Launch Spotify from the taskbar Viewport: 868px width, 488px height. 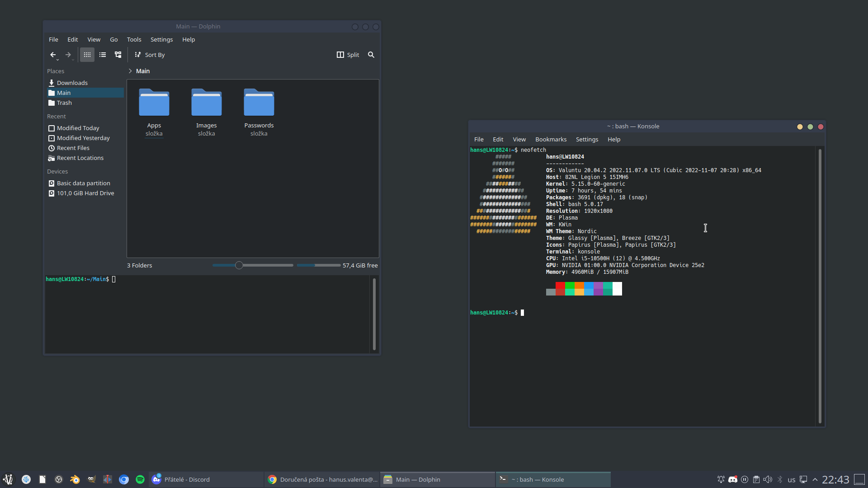pos(140,479)
